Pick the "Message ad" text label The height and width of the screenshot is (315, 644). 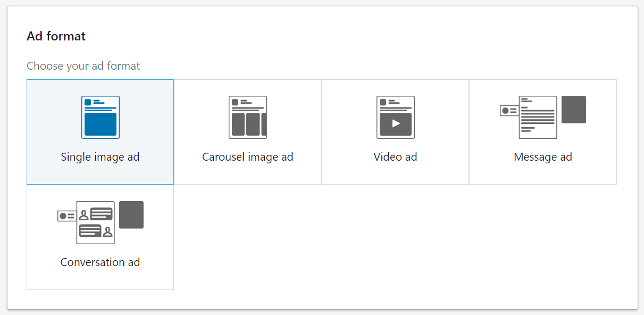542,157
